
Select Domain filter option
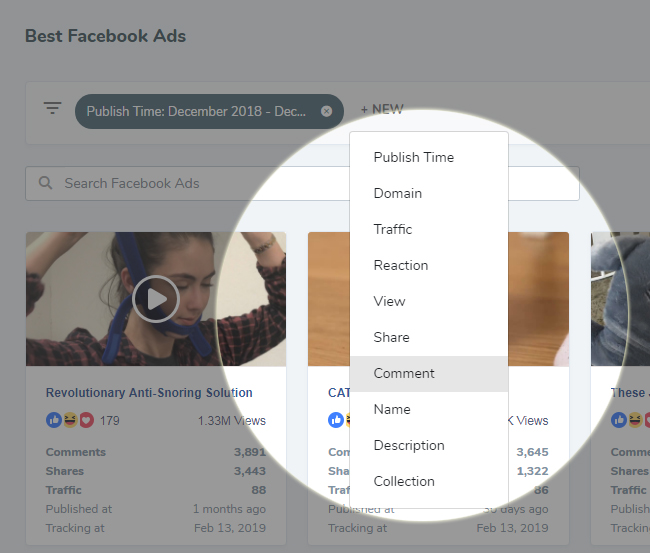[x=429, y=194]
